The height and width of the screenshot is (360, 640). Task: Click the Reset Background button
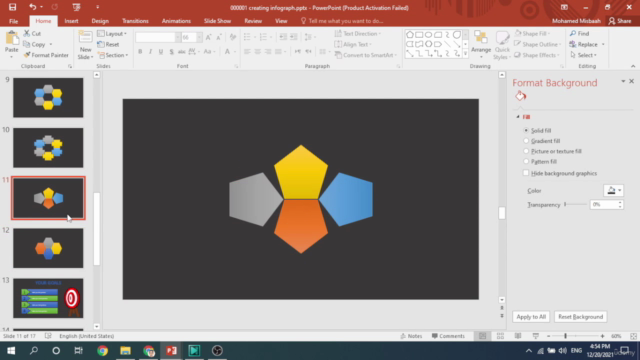[580, 317]
